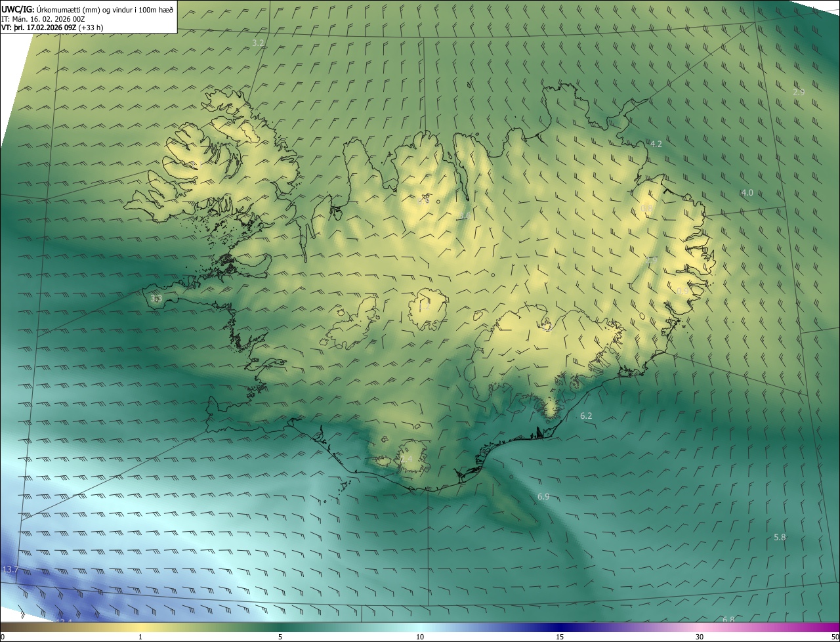
Task: Click the 2.4 value label on map
Action: click(406, 460)
